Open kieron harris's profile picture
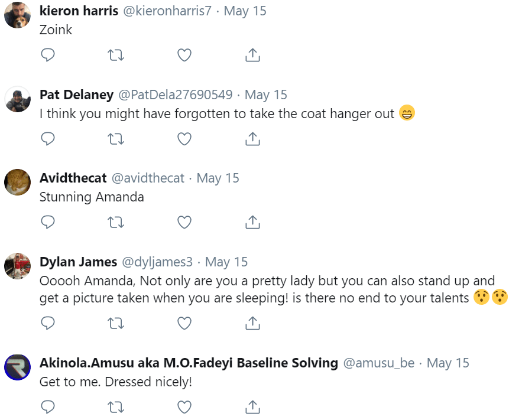 click(x=18, y=15)
